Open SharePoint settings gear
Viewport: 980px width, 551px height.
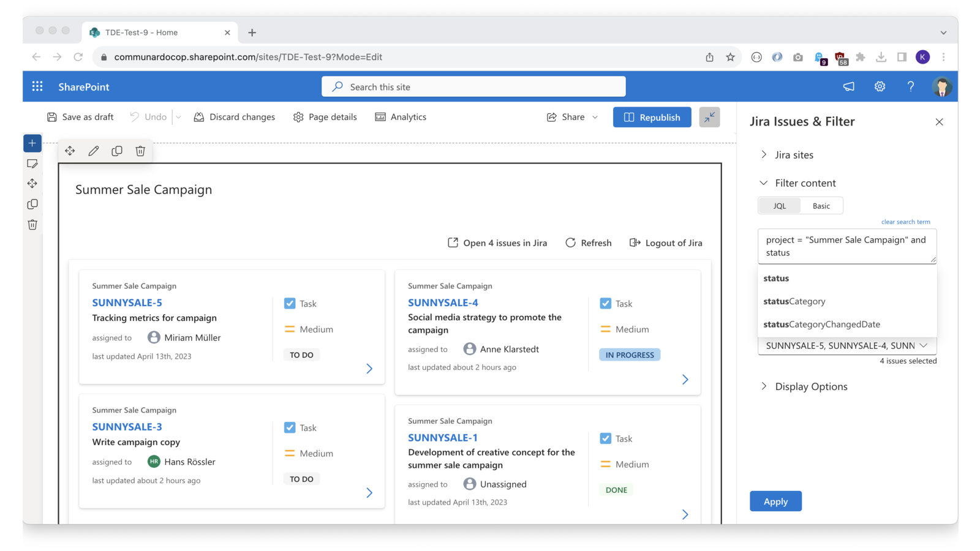tap(880, 86)
